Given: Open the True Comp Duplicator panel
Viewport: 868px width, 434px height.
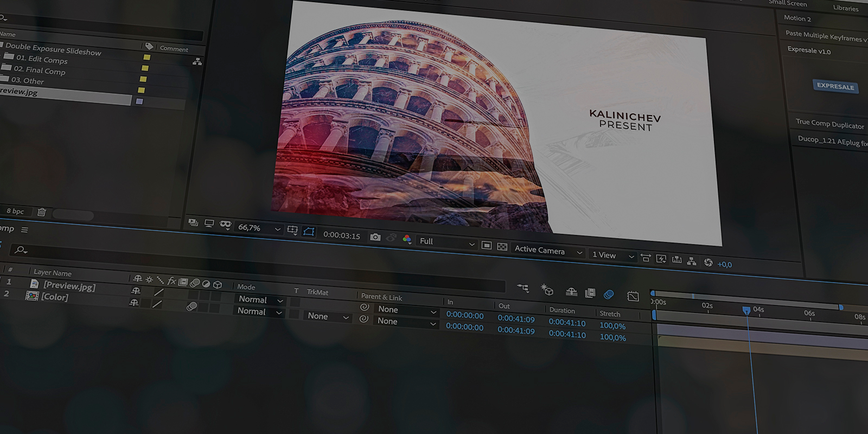Looking at the screenshot, I should point(830,124).
